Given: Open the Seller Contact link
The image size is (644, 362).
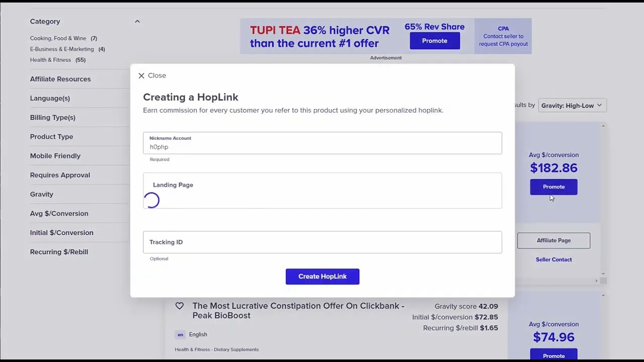Looking at the screenshot, I should 553,259.
